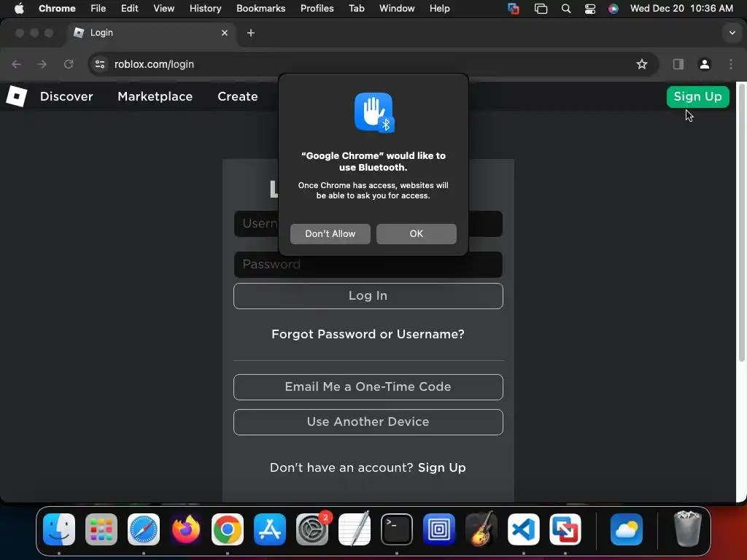The width and height of the screenshot is (747, 560).
Task: Open the Bookmarks menu
Action: click(260, 9)
